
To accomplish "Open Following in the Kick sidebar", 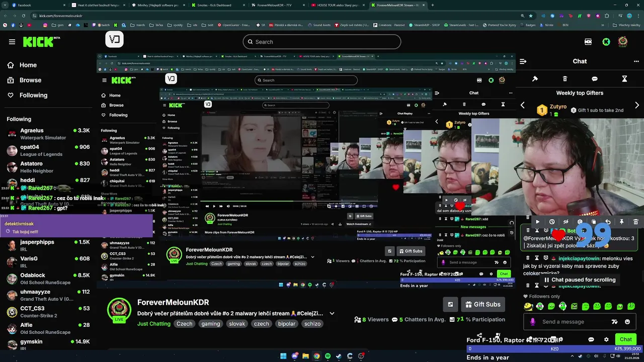I will (27, 95).
